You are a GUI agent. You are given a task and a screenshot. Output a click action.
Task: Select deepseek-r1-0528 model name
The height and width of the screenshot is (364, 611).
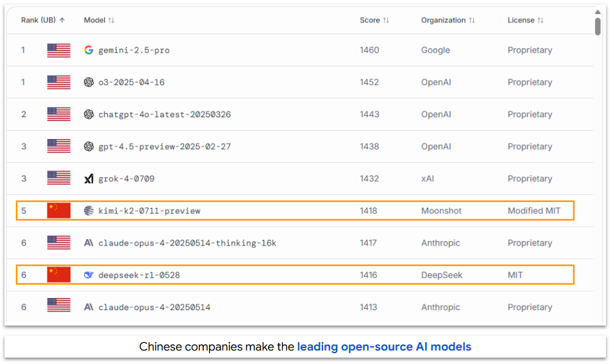(x=139, y=275)
